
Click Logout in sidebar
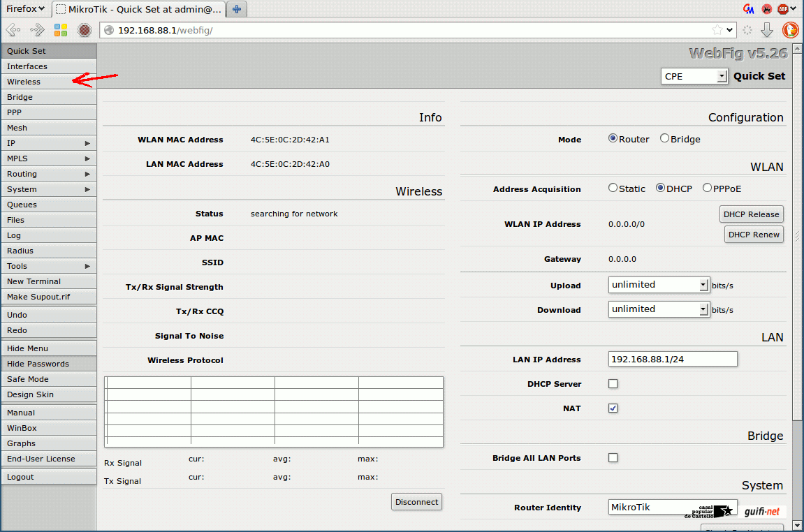[48, 476]
